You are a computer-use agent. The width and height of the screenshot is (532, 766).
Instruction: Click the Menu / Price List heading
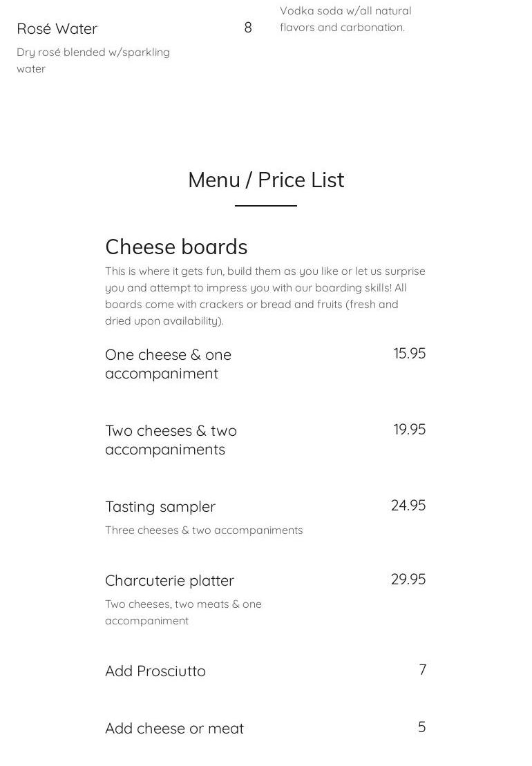pos(266,180)
